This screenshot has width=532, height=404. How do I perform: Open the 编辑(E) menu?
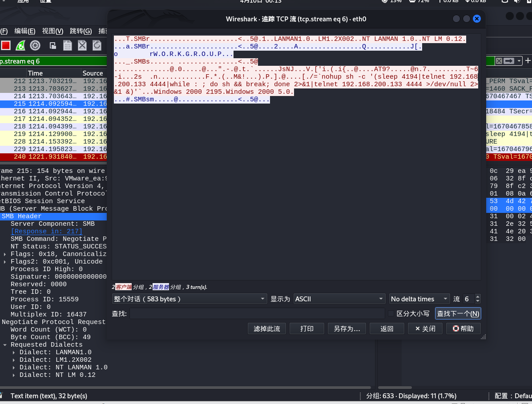click(25, 31)
